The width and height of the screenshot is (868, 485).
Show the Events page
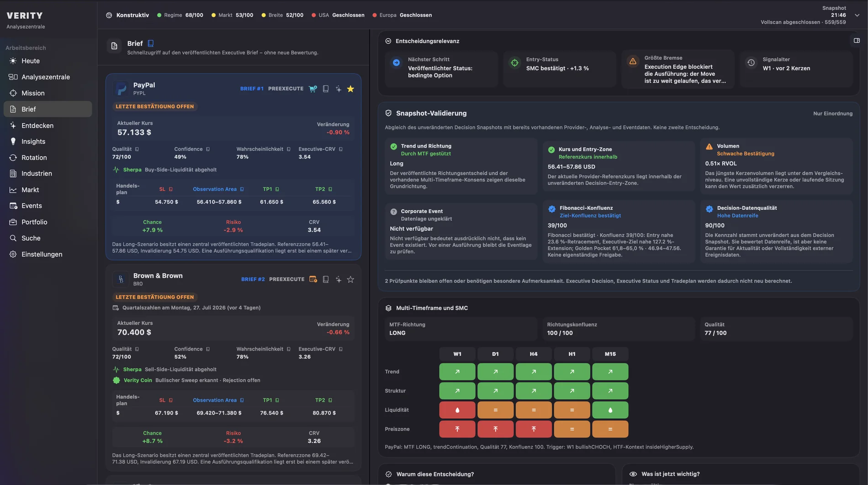(48, 206)
